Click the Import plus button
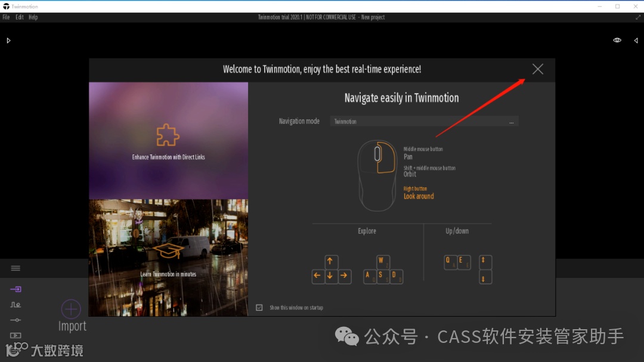This screenshot has width=644, height=362. pyautogui.click(x=71, y=309)
